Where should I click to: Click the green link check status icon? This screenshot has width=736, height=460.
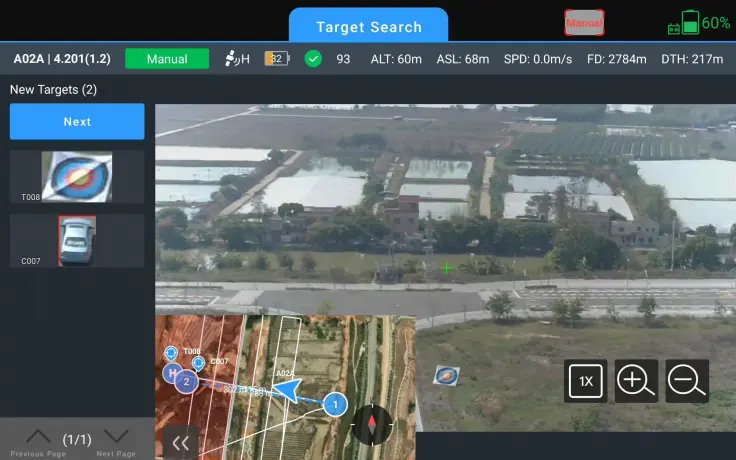(313, 59)
